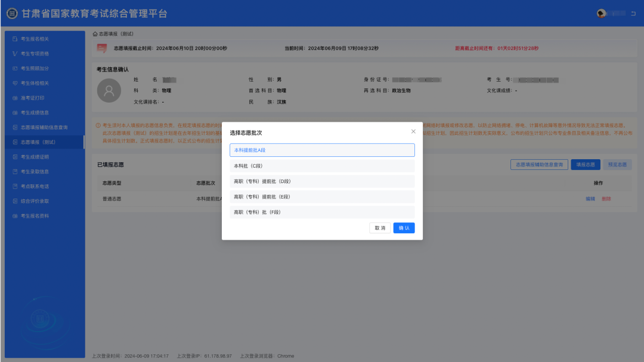Click 当前时间 text in info bar
This screenshot has width=644, height=362.
pyautogui.click(x=332, y=48)
